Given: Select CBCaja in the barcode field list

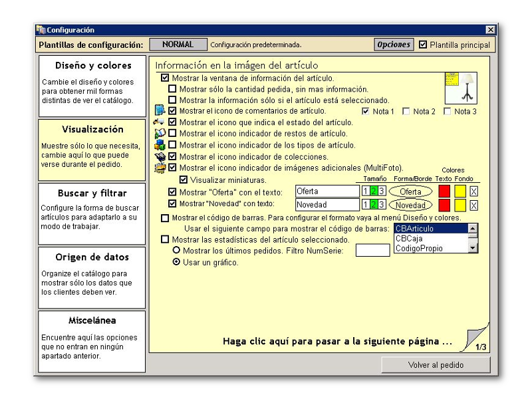Looking at the screenshot, I should 431,239.
